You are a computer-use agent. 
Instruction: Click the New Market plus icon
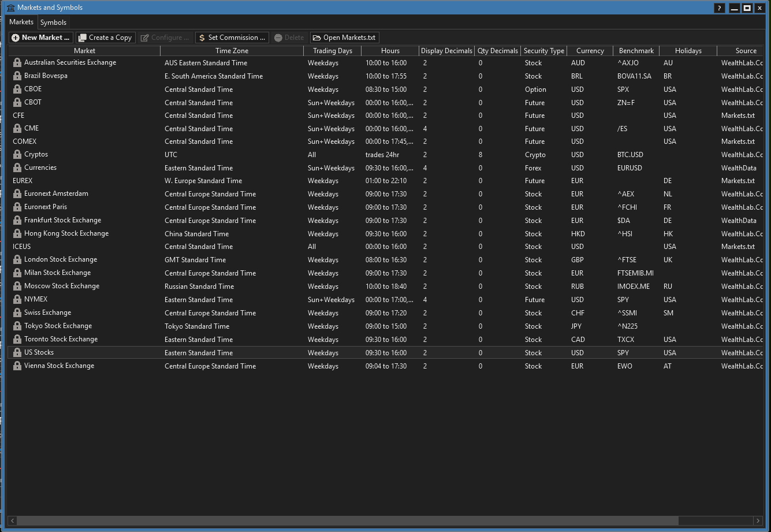[16, 38]
